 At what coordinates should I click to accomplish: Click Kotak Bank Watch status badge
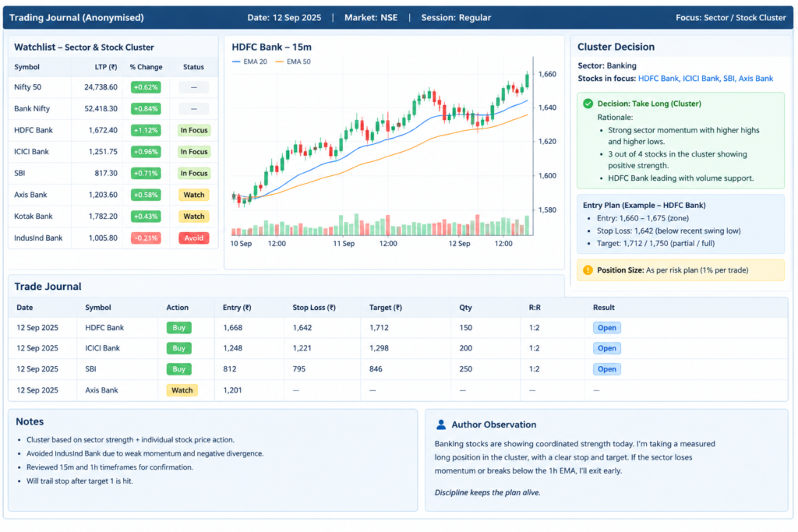(x=194, y=217)
